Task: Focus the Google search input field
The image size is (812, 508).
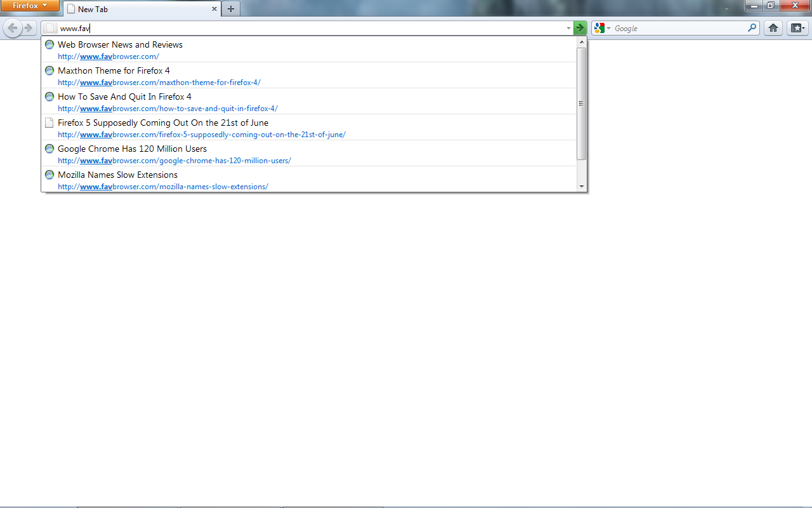Action: [679, 28]
